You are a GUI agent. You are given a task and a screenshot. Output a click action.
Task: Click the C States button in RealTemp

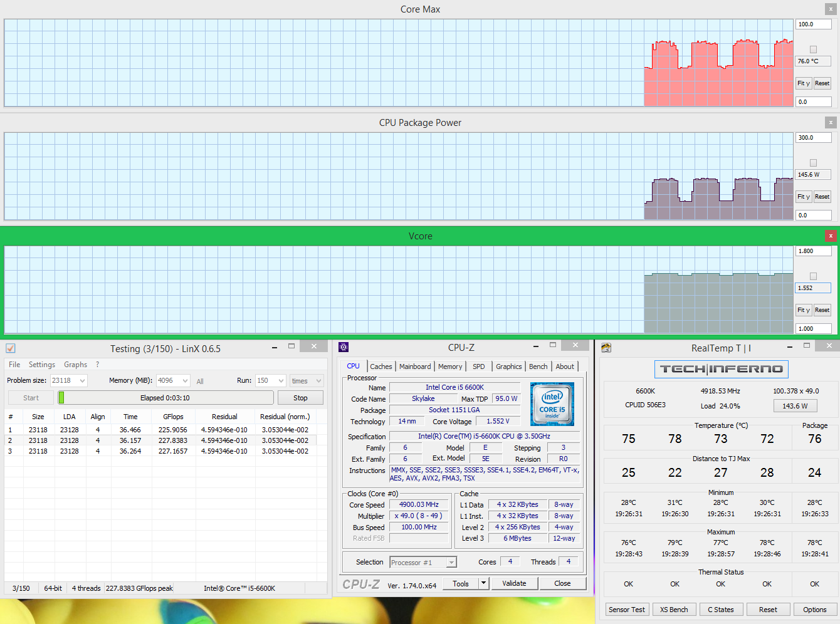point(721,610)
